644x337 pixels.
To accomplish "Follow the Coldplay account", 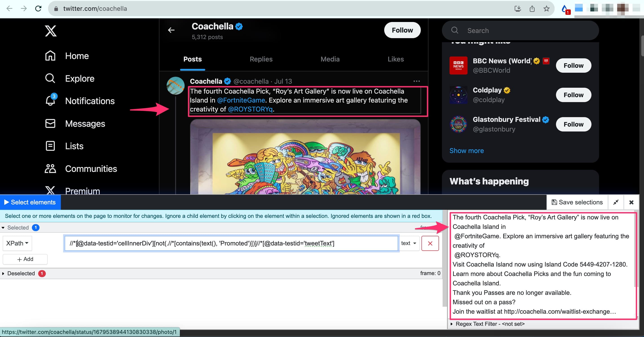I will tap(573, 95).
